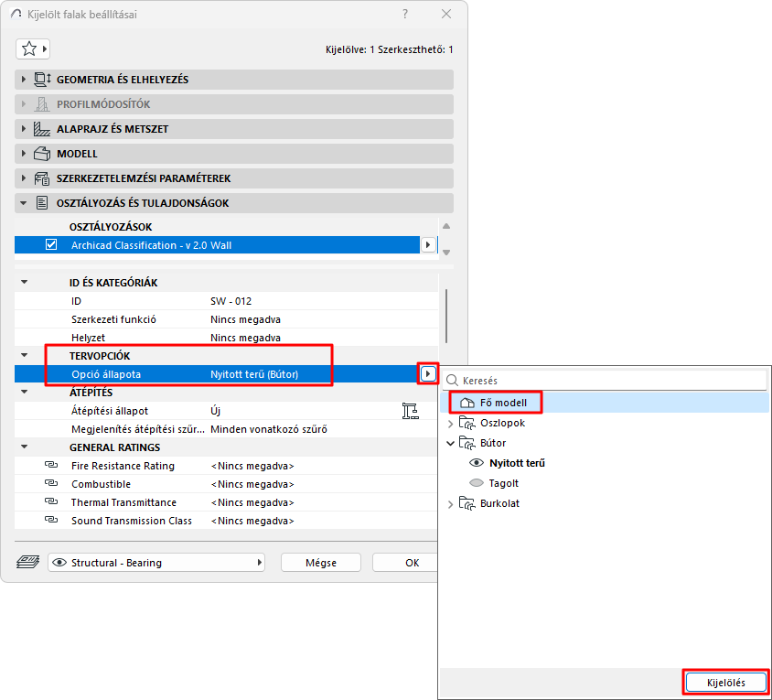The width and height of the screenshot is (772, 700).
Task: Click the Kijelölés button
Action: pos(725,683)
